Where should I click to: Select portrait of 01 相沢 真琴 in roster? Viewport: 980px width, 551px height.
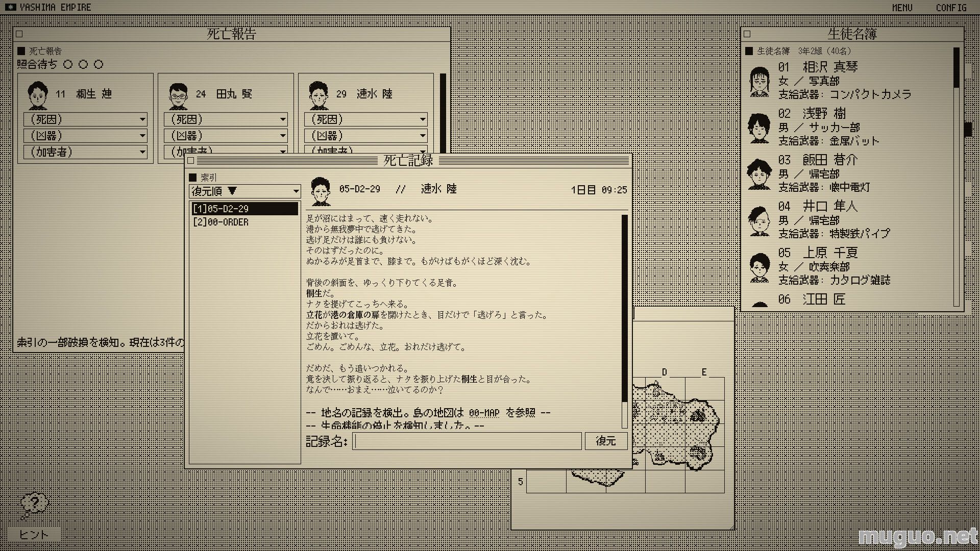759,81
